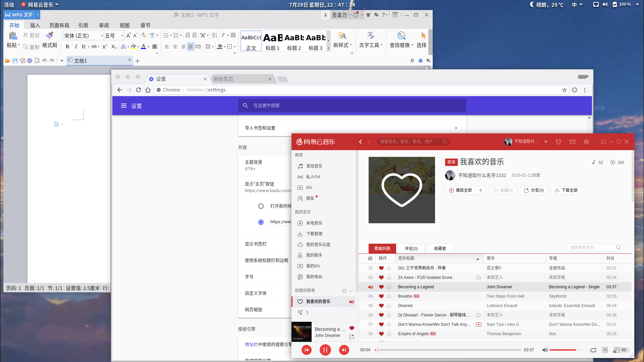Open the font size dropdown in WPS
The width and height of the screenshot is (644, 362).
[x=121, y=35]
